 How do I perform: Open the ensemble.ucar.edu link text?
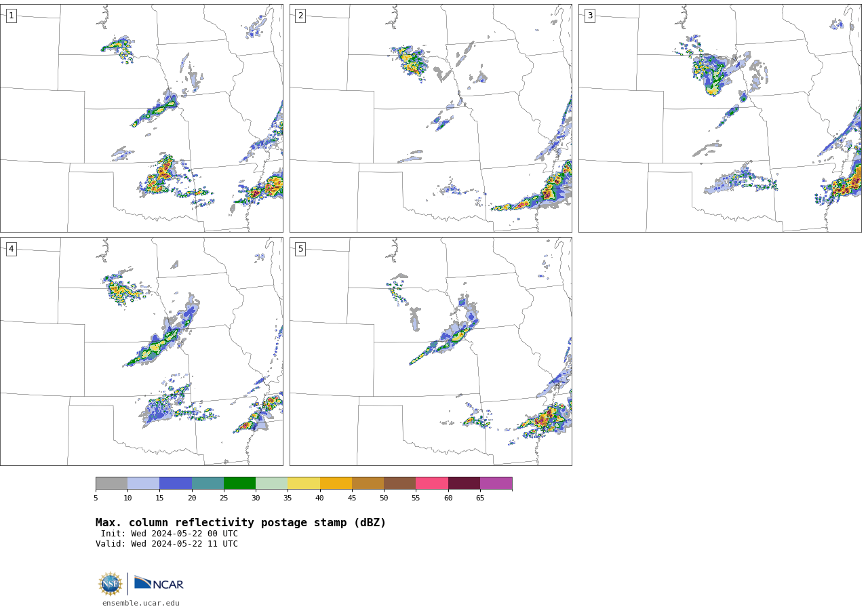(141, 603)
